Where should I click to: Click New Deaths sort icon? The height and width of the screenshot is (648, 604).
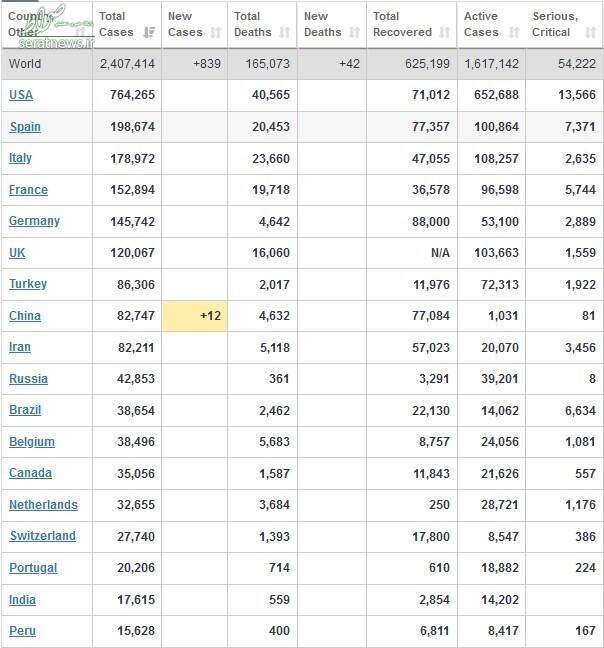pos(354,32)
